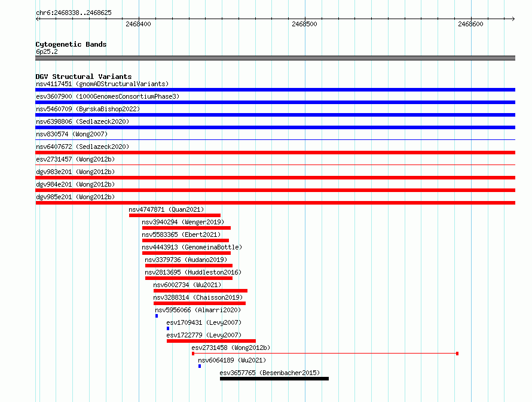
Task: Select the nsv5460709 ByrskaBishop2022 label
Action: [88, 109]
